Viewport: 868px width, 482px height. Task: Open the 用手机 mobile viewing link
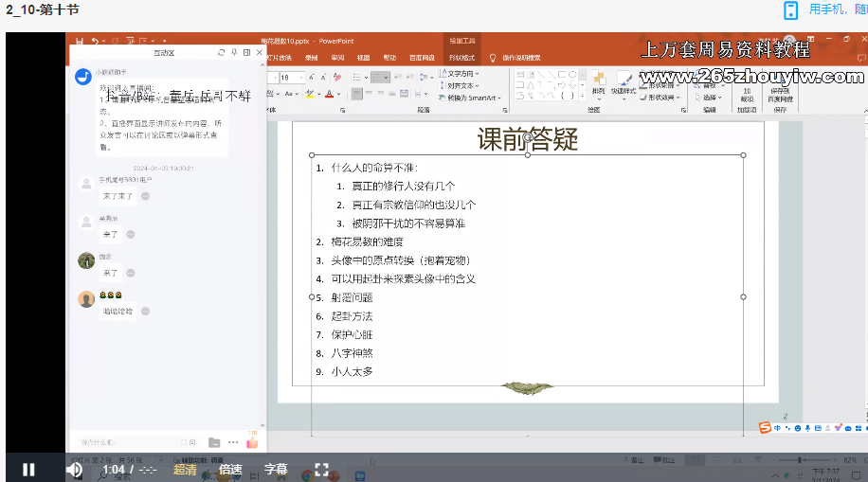(838, 9)
